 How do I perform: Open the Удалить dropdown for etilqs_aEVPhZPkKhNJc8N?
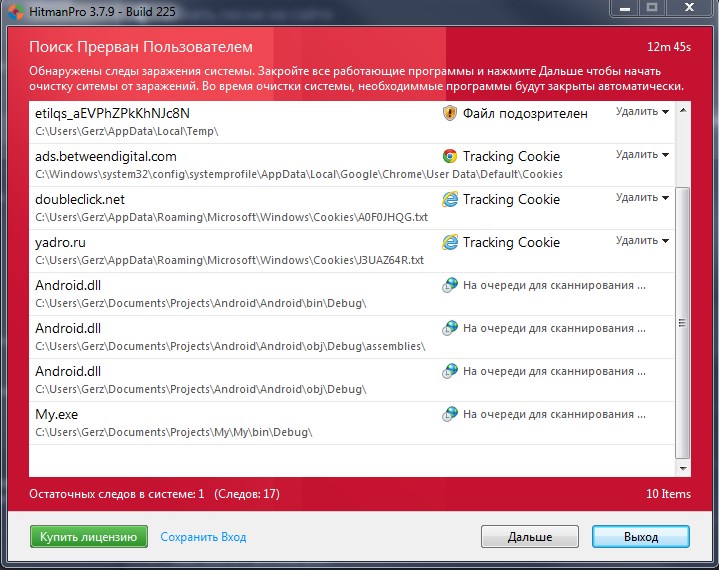pyautogui.click(x=642, y=111)
